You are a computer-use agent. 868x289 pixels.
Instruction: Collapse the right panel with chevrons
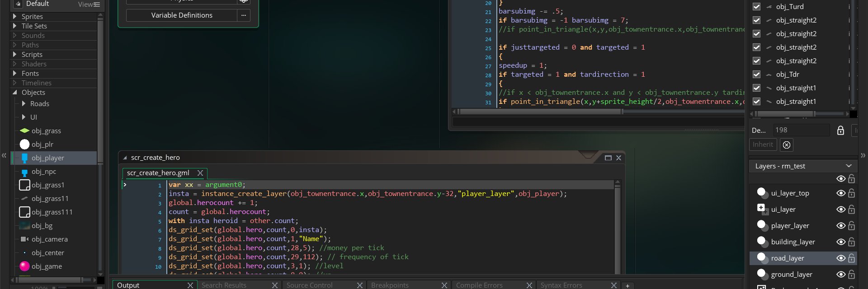point(863,155)
